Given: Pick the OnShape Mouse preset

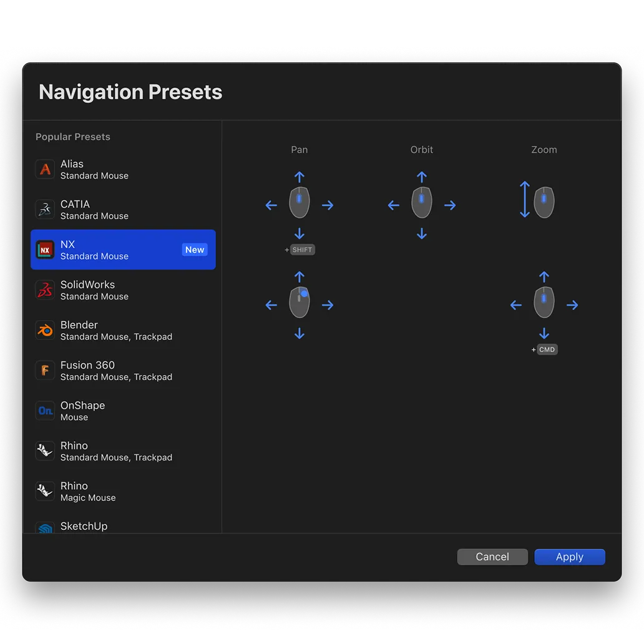Looking at the screenshot, I should [123, 411].
